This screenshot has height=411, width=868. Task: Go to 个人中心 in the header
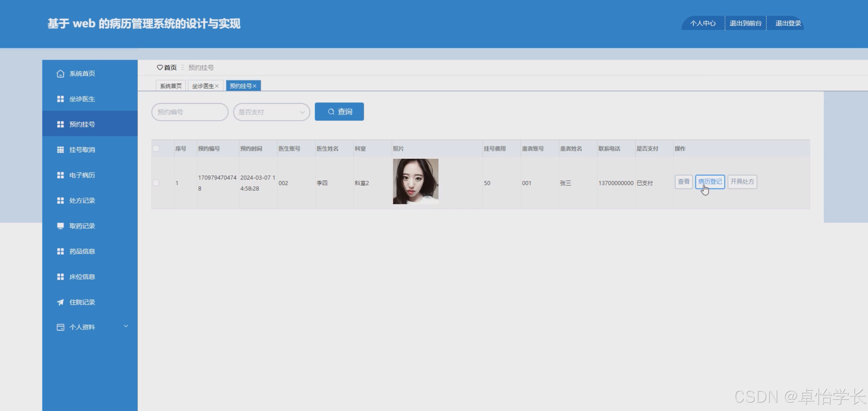point(703,23)
